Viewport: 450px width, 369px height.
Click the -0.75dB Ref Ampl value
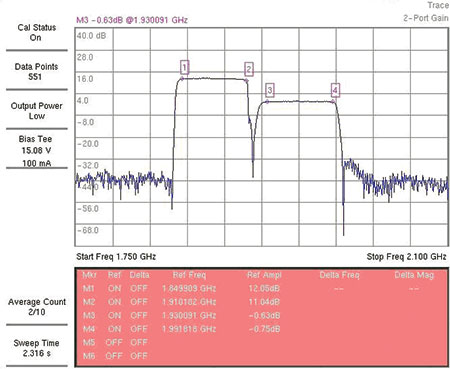pos(264,329)
